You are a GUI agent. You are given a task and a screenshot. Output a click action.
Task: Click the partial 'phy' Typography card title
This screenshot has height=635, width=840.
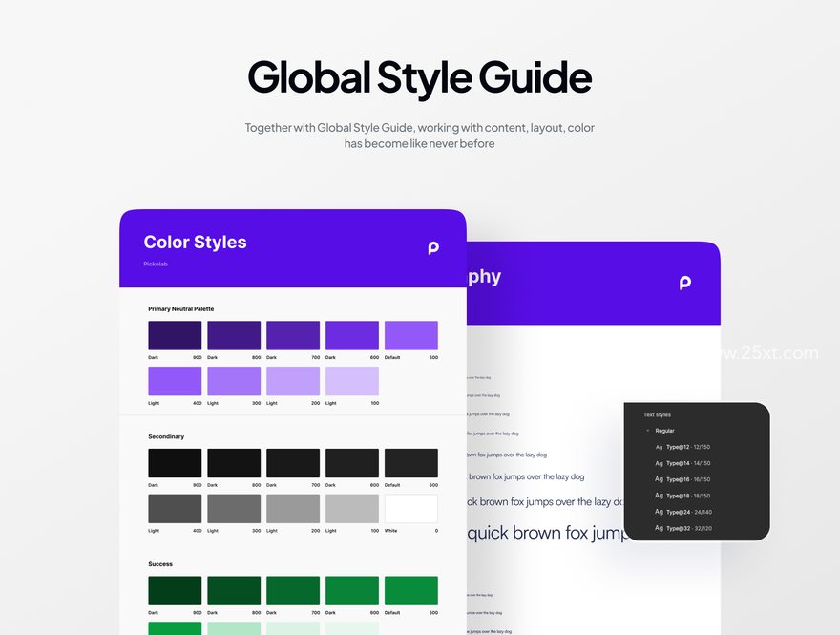click(x=484, y=277)
